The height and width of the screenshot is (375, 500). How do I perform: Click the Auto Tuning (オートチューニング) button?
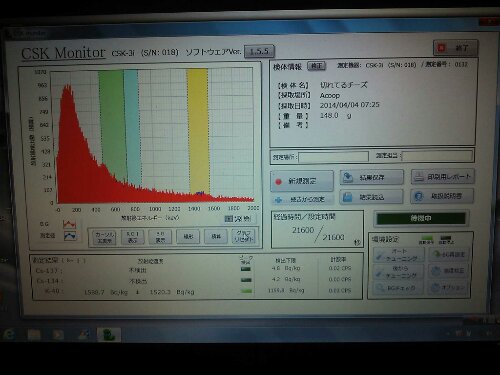point(399,255)
